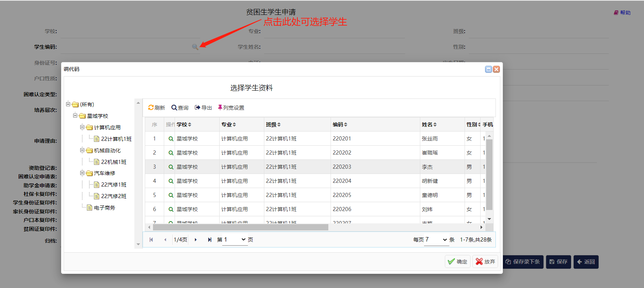Select the 计算机应用 folder label
Screen dimensions: 644x288
click(x=107, y=127)
